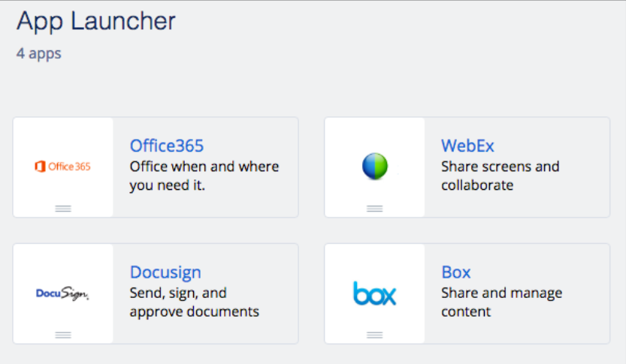Open the DocuSign logo tile

[62, 293]
